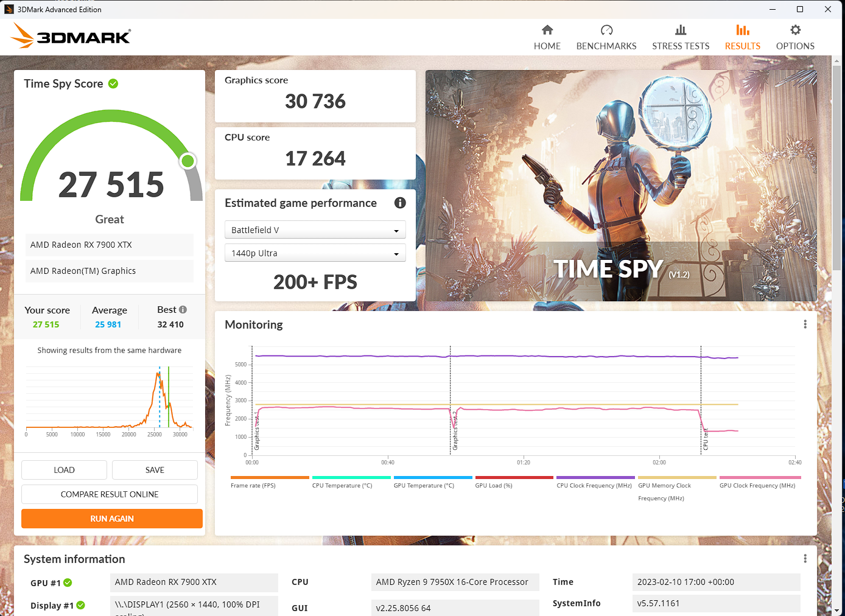Click the Time Spy benchmark thumbnail image
The image size is (845, 616).
click(x=621, y=186)
